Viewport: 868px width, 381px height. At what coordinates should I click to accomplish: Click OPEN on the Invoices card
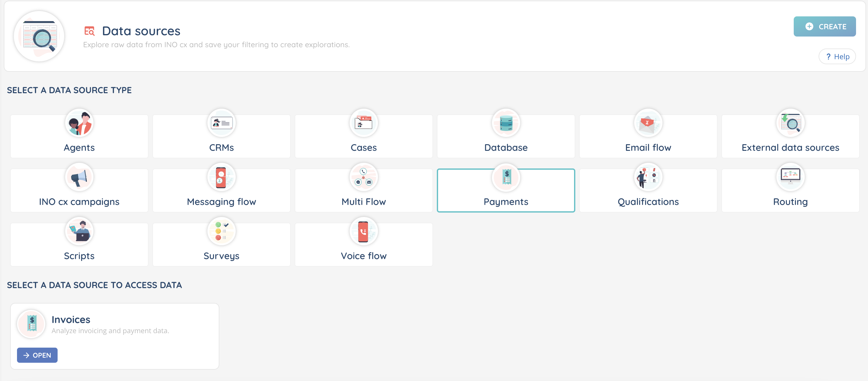(x=37, y=355)
